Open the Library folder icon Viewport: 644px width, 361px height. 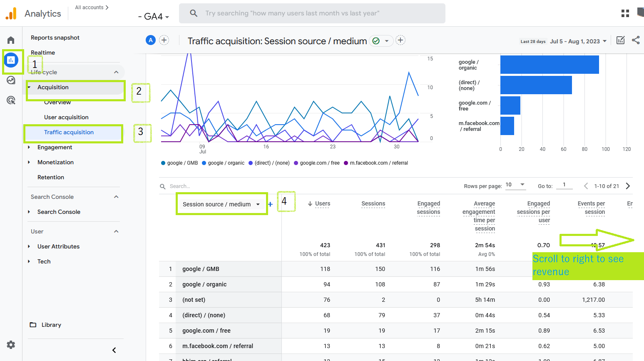pyautogui.click(x=33, y=325)
